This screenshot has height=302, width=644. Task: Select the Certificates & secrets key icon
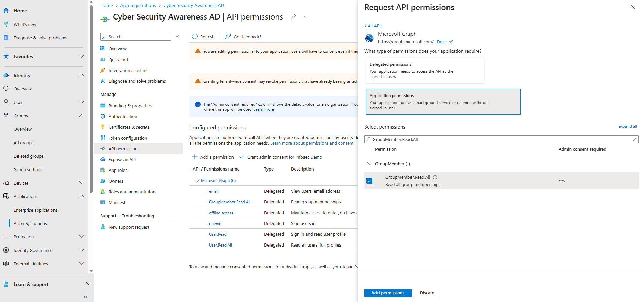coord(103,127)
